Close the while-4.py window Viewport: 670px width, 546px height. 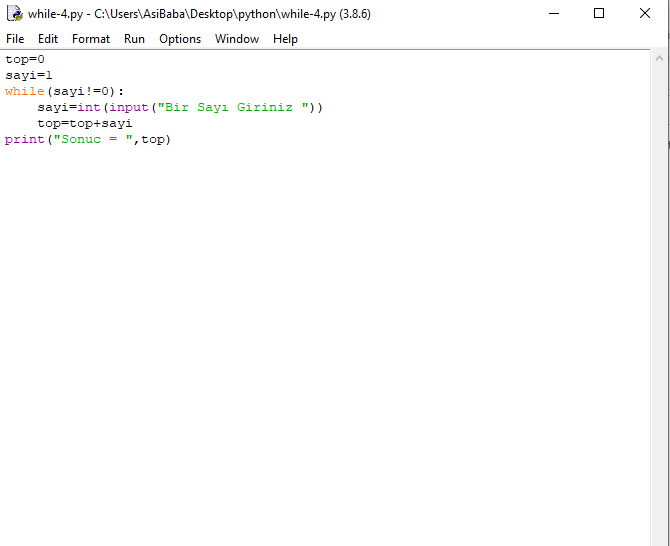(645, 14)
